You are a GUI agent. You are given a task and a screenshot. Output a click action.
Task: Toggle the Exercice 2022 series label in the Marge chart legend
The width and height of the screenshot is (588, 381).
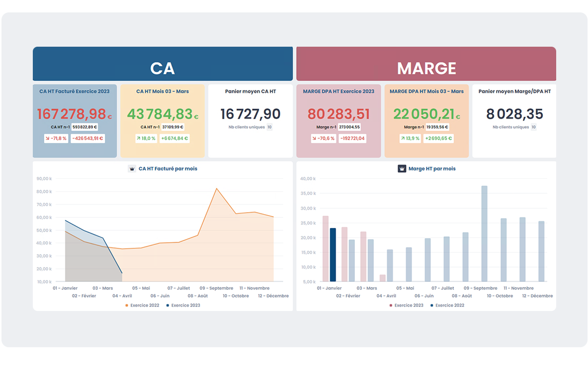point(449,305)
